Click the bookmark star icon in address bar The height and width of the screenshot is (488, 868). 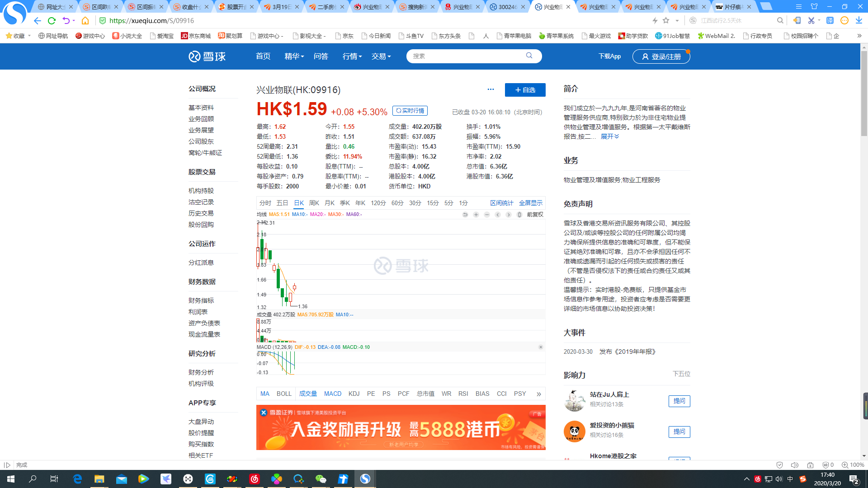(666, 20)
